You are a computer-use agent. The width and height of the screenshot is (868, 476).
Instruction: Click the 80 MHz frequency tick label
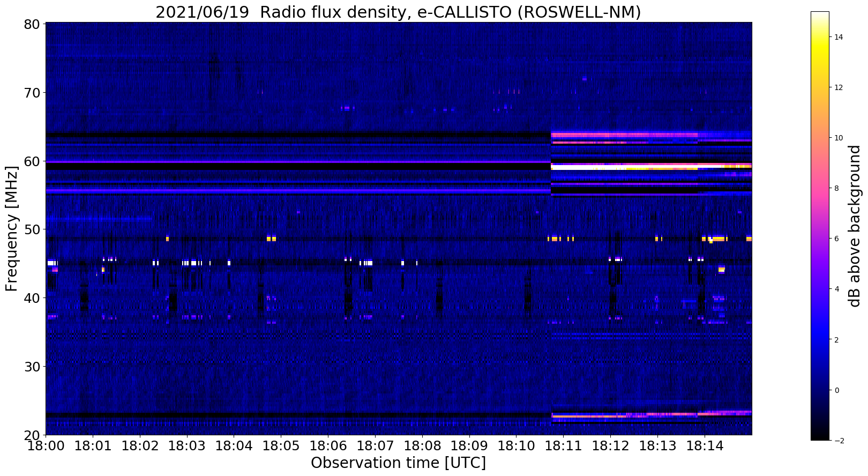(33, 24)
